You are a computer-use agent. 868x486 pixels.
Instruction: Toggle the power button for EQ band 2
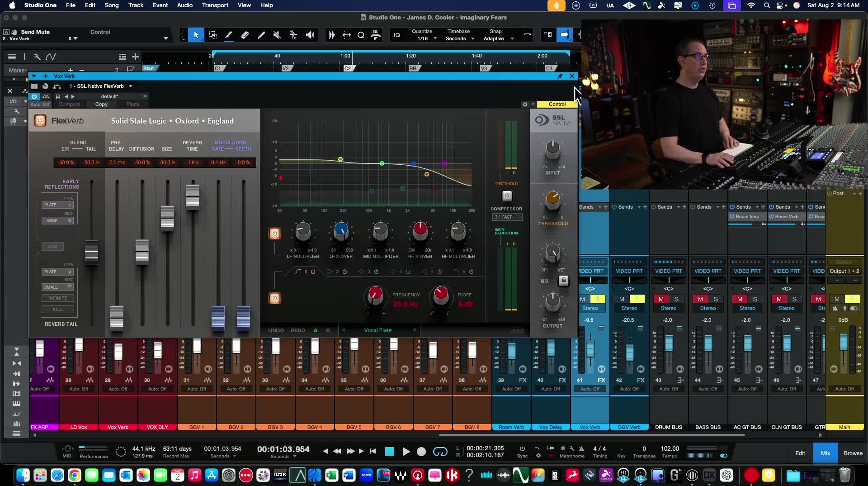pos(344,272)
